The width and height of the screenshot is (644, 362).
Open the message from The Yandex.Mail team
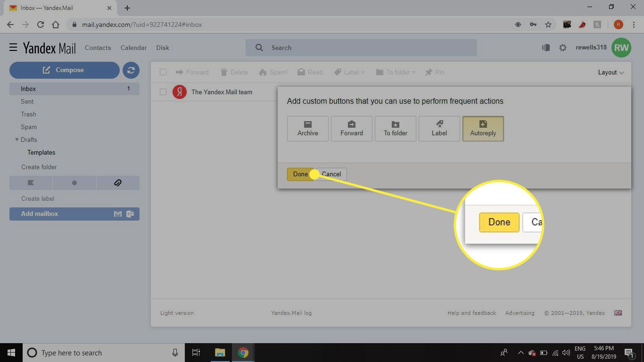click(x=222, y=92)
